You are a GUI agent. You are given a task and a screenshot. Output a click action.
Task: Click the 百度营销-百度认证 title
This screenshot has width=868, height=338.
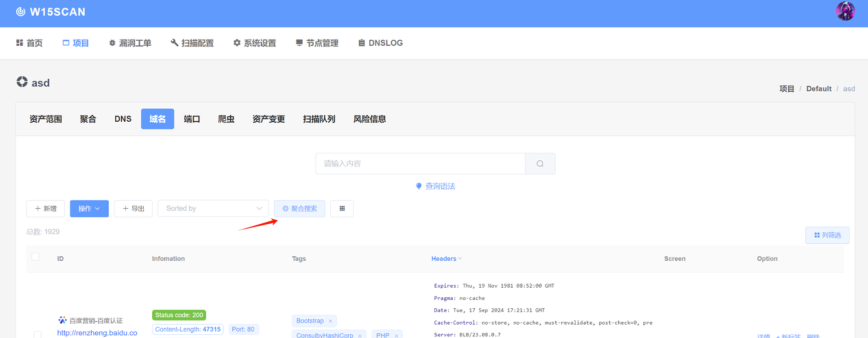(x=96, y=321)
